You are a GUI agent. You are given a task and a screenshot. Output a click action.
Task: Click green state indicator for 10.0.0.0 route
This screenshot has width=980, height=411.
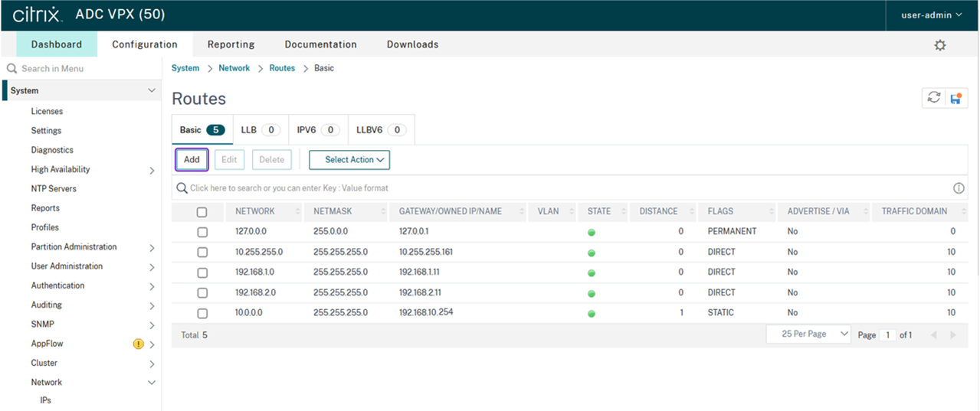point(591,313)
